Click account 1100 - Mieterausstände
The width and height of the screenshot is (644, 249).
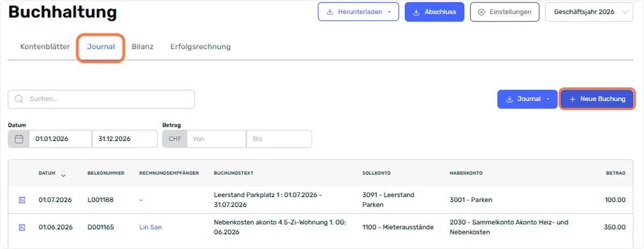click(x=398, y=228)
